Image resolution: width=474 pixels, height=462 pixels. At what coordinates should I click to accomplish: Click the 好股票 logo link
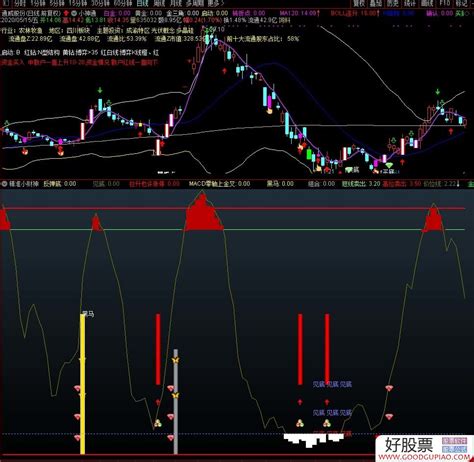pos(424,448)
